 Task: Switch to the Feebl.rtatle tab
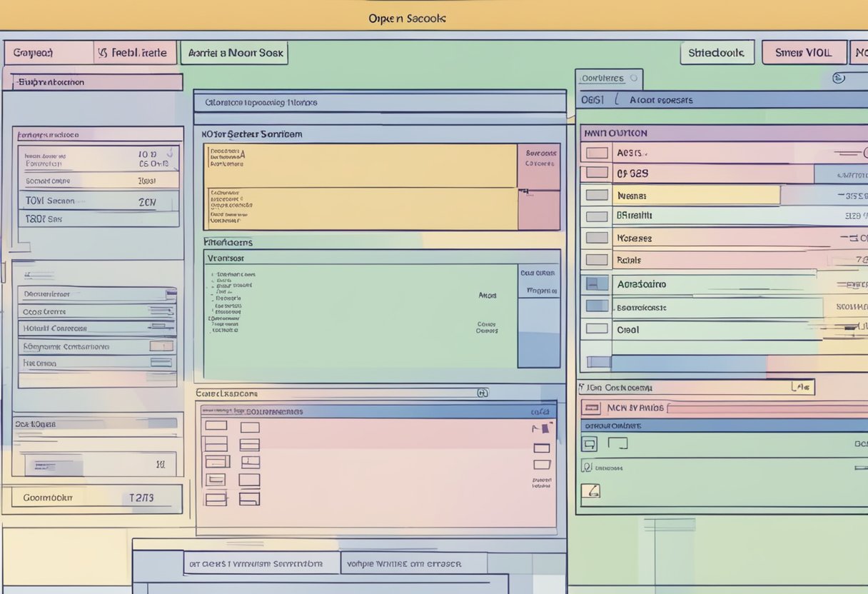click(135, 53)
